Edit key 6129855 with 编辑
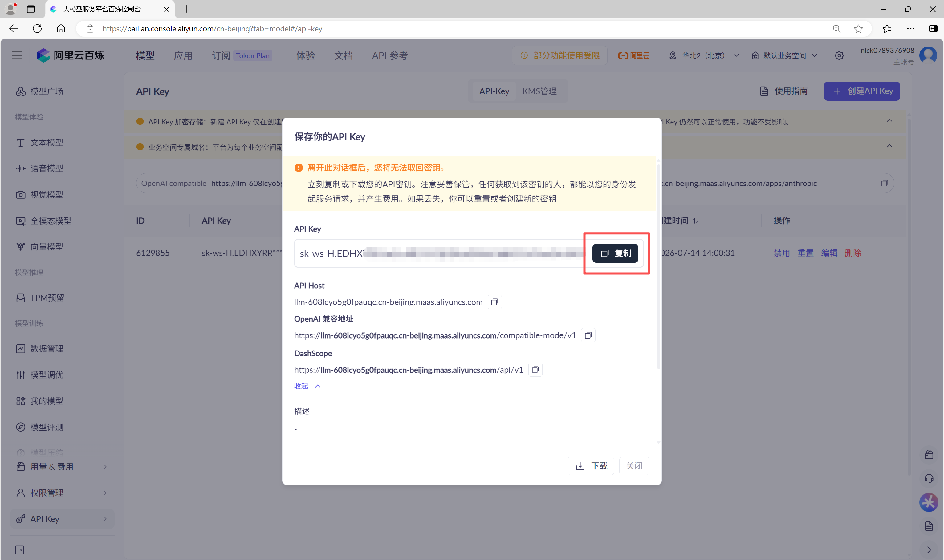Screen dimensions: 944x560 [829, 253]
